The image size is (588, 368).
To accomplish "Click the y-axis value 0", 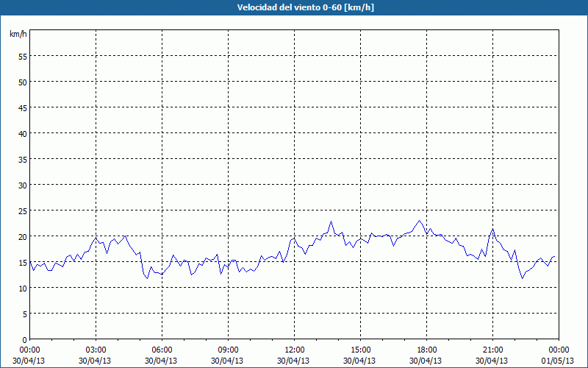I will point(25,340).
